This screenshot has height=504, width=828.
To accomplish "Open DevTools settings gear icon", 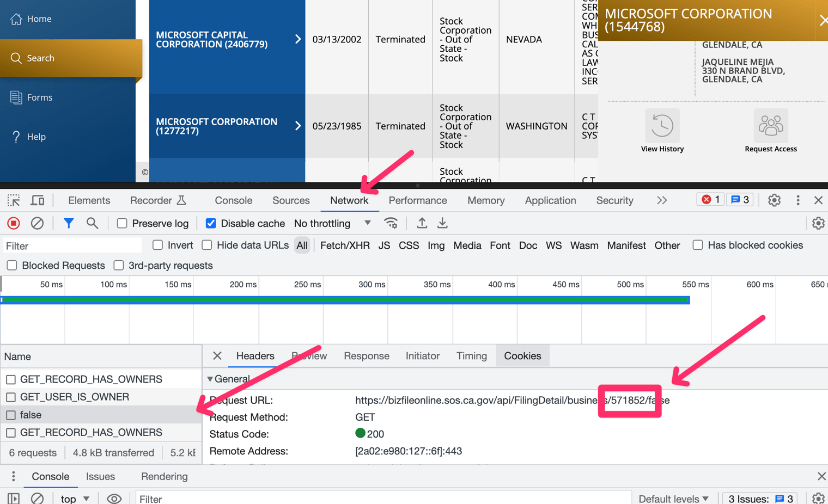I will point(774,200).
